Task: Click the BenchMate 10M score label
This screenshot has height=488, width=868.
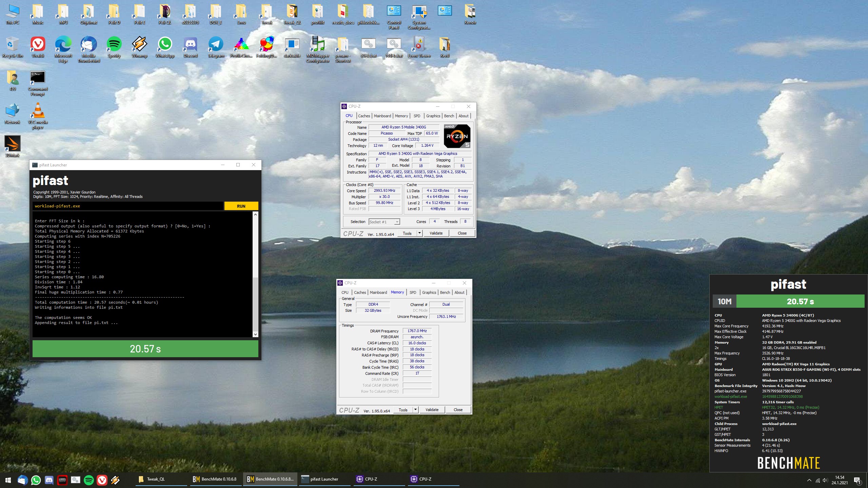Action: [724, 301]
